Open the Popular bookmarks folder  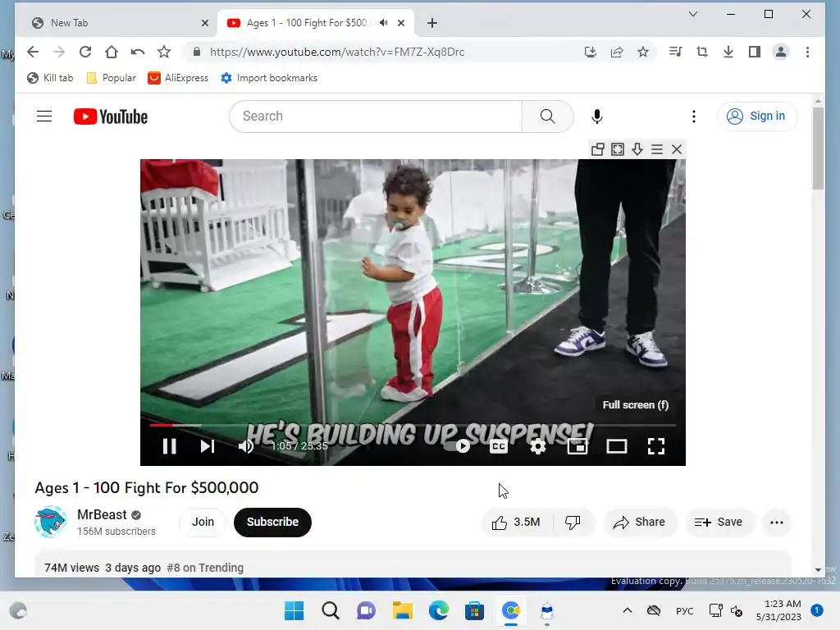(x=111, y=78)
